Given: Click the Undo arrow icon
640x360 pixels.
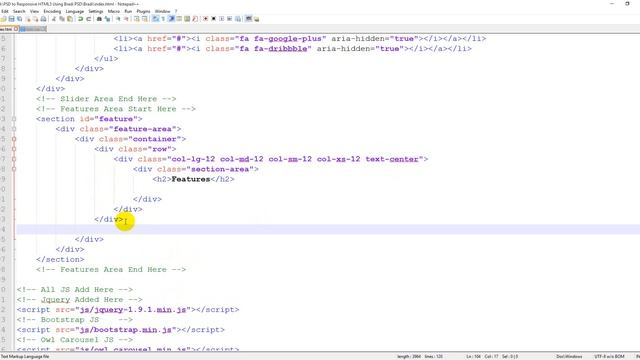Looking at the screenshot, I should tap(80, 19).
